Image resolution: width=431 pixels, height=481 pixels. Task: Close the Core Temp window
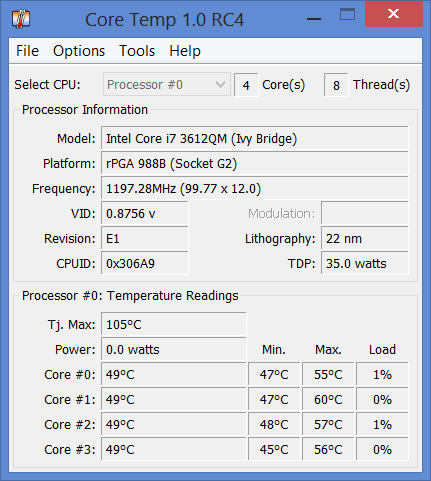click(x=394, y=14)
